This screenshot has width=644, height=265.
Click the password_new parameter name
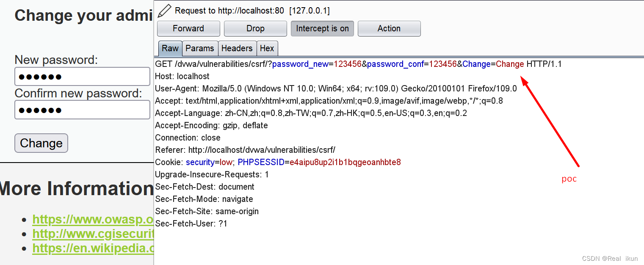pos(300,64)
